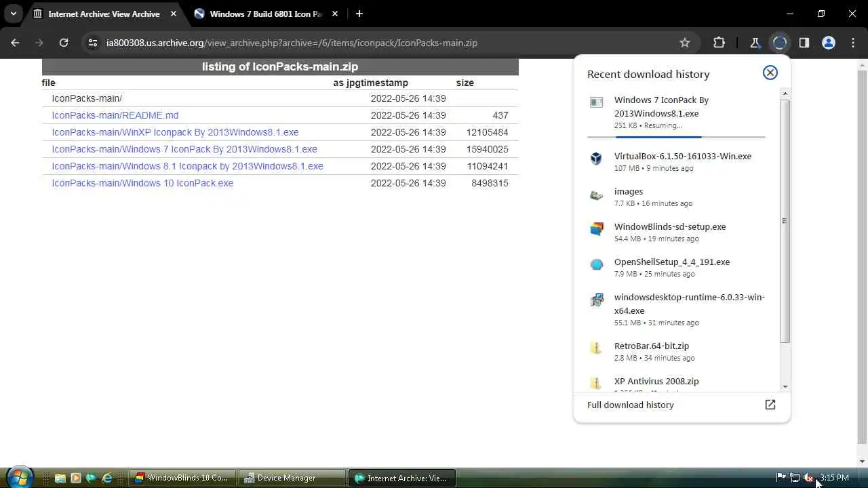The height and width of the screenshot is (488, 868).
Task: Open Full download history
Action: click(x=631, y=405)
